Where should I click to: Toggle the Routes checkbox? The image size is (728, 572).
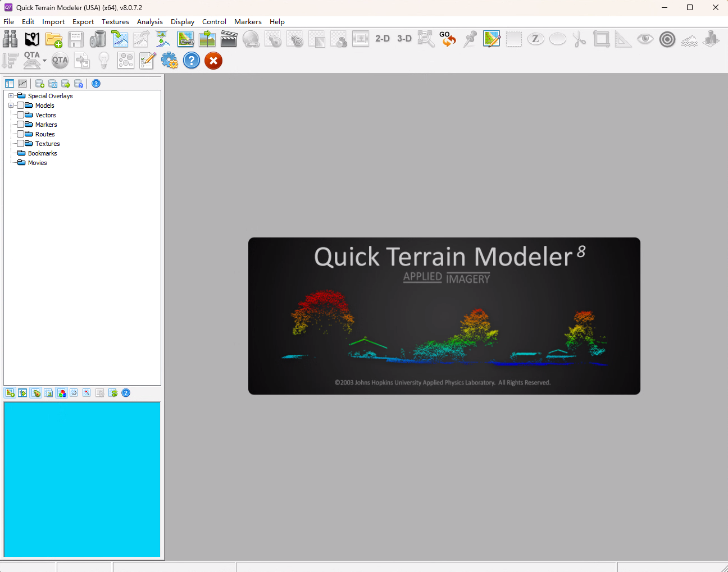[x=20, y=134]
